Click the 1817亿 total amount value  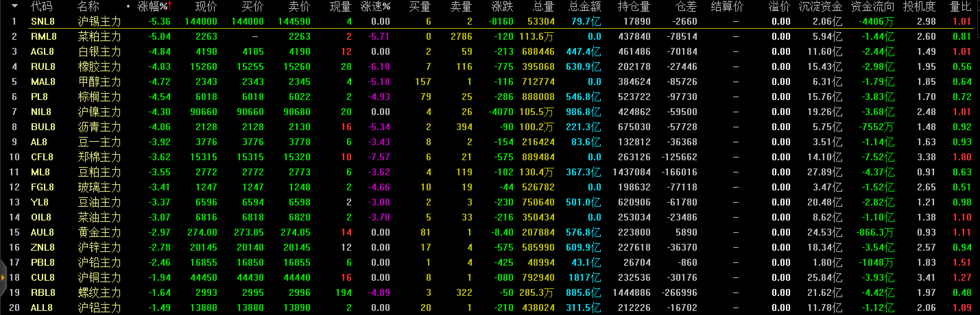585,278
